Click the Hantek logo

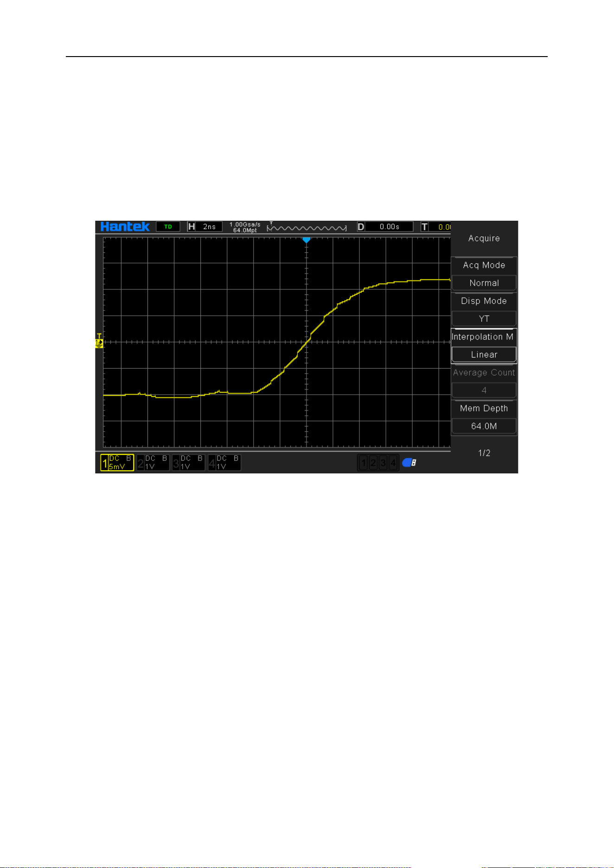pyautogui.click(x=125, y=226)
